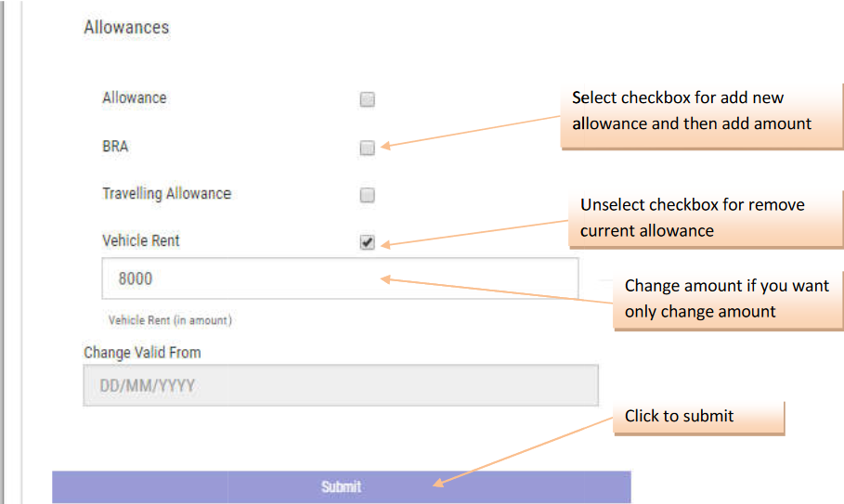Click the "Change amount if you want" callout
This screenshot has height=504, width=844.
pos(726,299)
